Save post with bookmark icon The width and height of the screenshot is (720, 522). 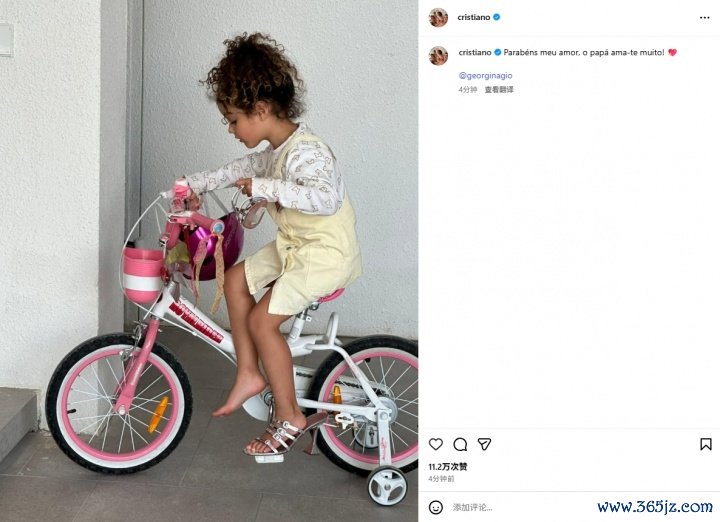[x=706, y=444]
